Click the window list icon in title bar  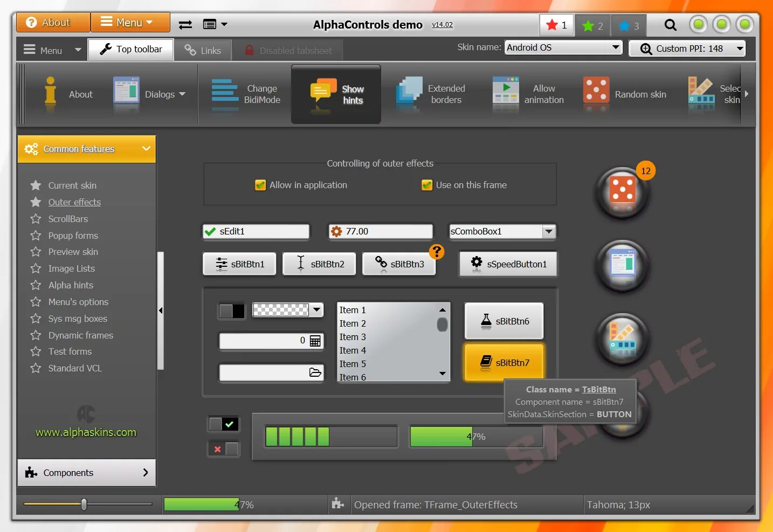[210, 24]
